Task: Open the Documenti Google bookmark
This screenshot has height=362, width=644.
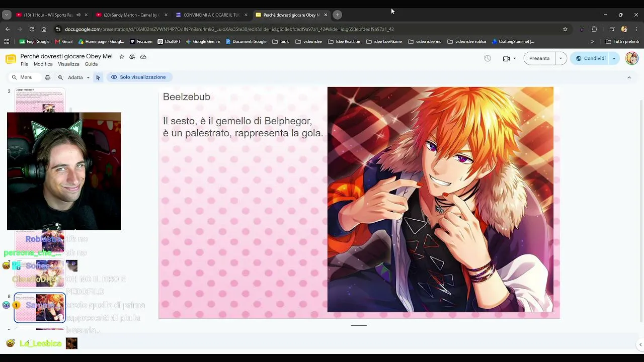Action: [246, 42]
